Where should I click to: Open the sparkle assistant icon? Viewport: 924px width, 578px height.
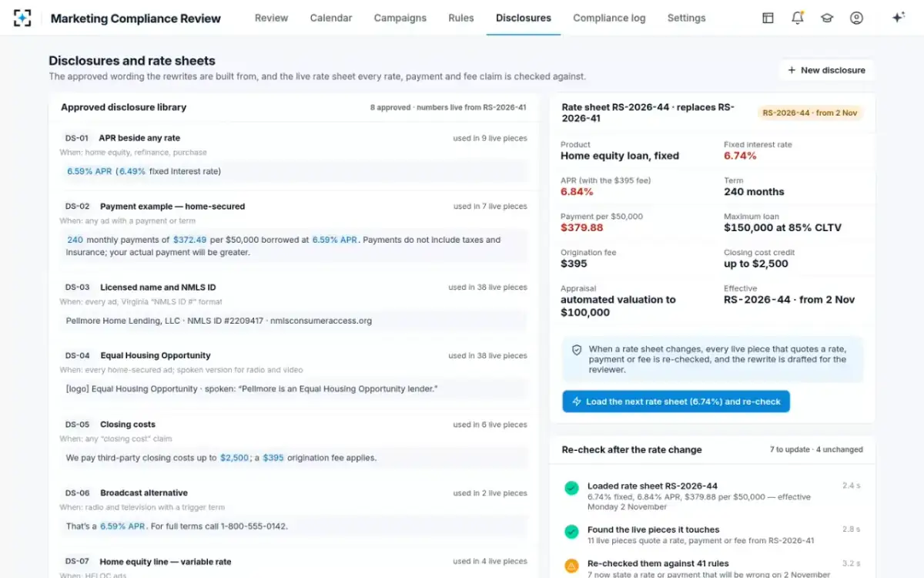898,18
